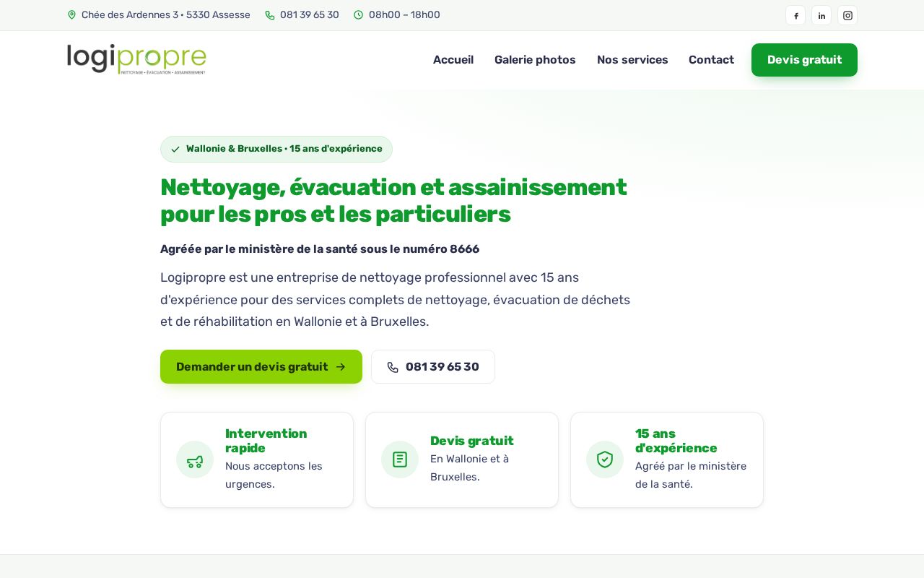Go to Accueil page
Image resolution: width=924 pixels, height=578 pixels.
453,60
